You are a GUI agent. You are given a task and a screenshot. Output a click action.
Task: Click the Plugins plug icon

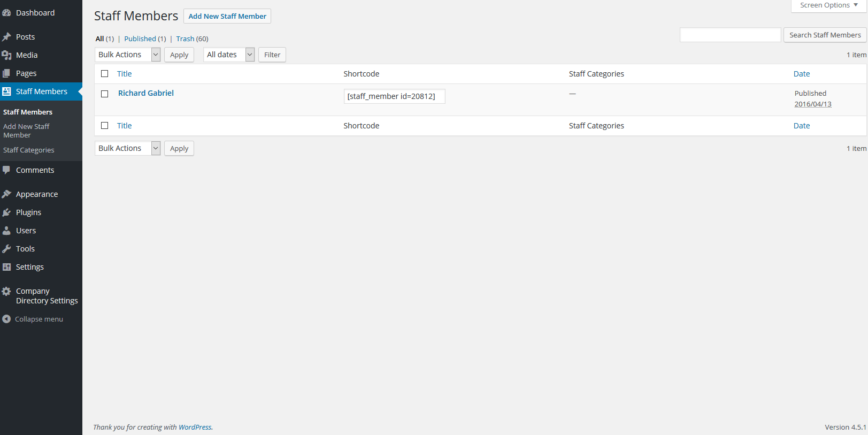pos(6,212)
